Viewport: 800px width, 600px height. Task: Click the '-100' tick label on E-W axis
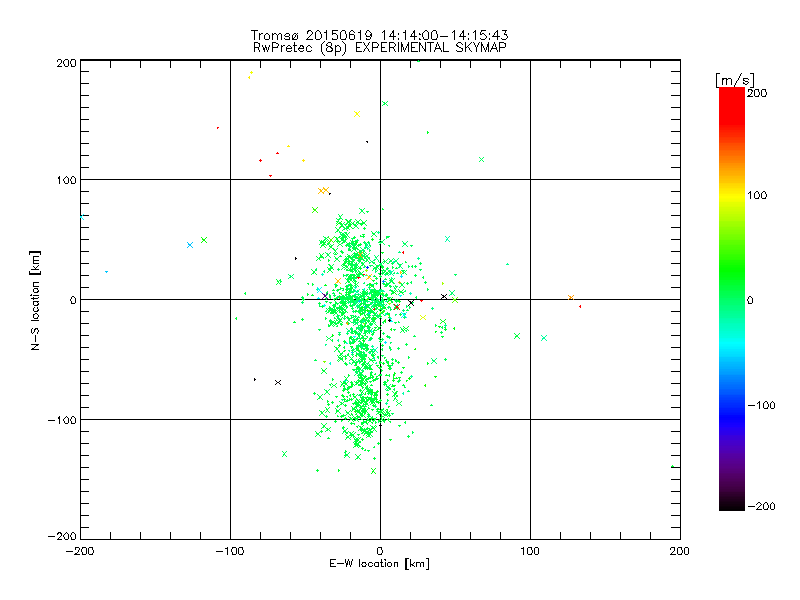click(x=230, y=551)
